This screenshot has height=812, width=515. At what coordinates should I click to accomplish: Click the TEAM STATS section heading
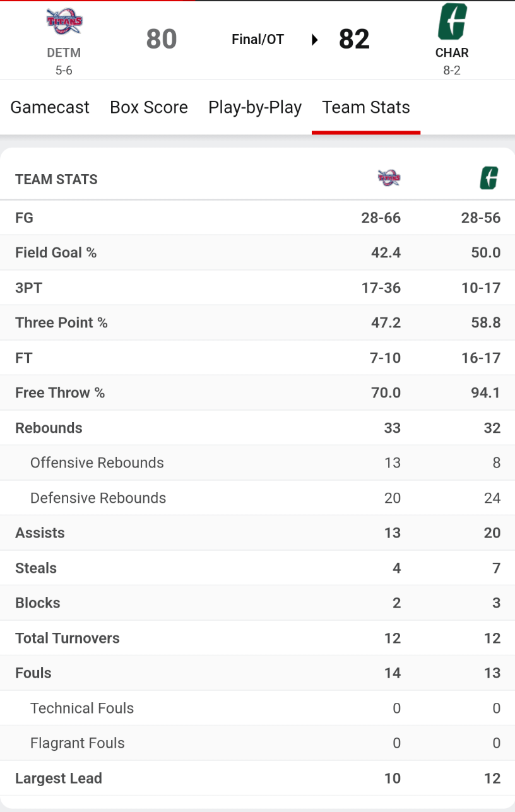click(56, 179)
